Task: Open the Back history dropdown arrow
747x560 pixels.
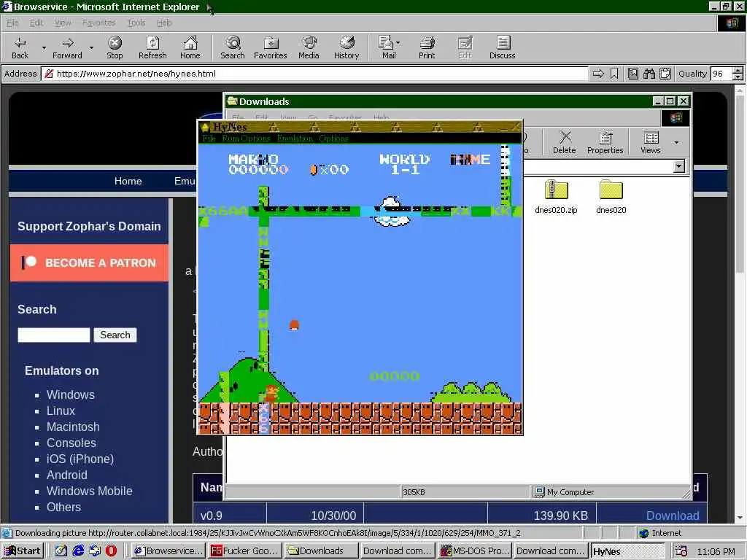Action: pyautogui.click(x=44, y=47)
